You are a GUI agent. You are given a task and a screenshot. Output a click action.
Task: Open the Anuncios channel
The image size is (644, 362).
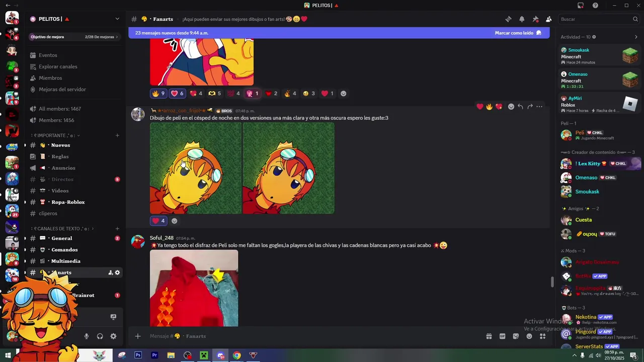tap(74, 168)
